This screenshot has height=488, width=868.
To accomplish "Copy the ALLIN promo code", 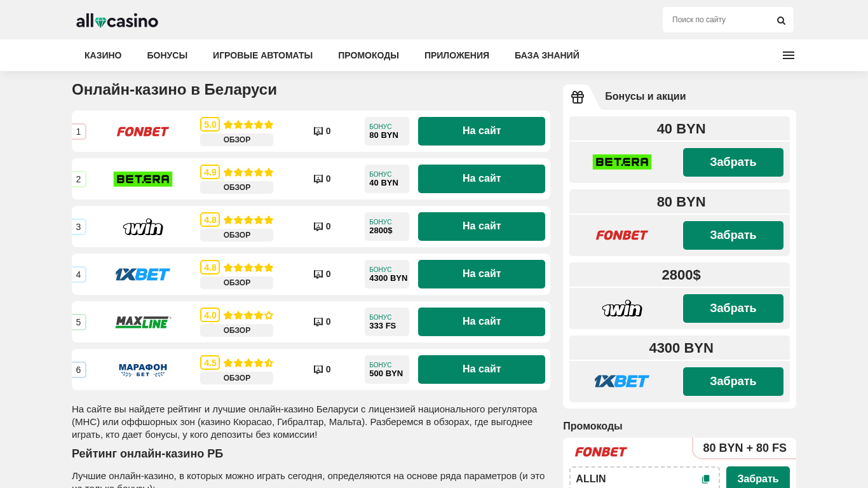I will point(705,479).
